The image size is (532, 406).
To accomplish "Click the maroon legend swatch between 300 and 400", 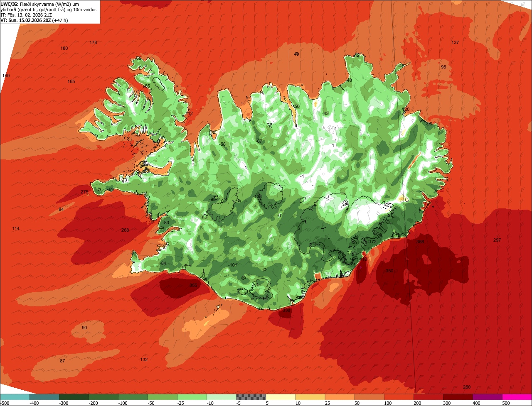I will pos(458,397).
